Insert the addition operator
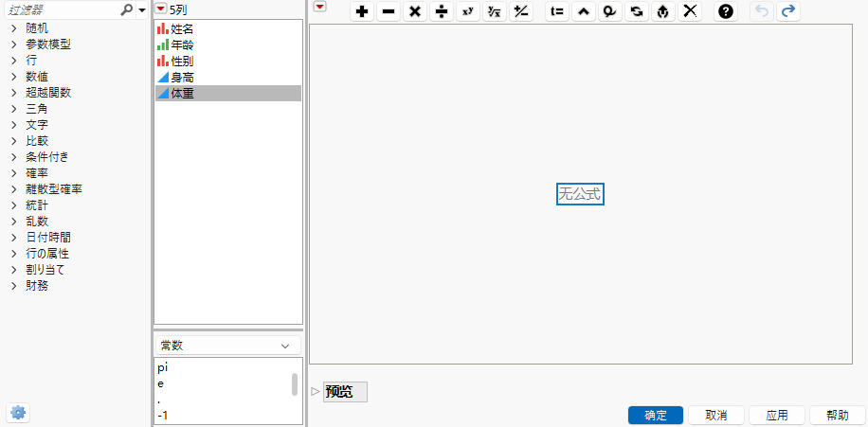Image resolution: width=868 pixels, height=427 pixels. pyautogui.click(x=362, y=11)
